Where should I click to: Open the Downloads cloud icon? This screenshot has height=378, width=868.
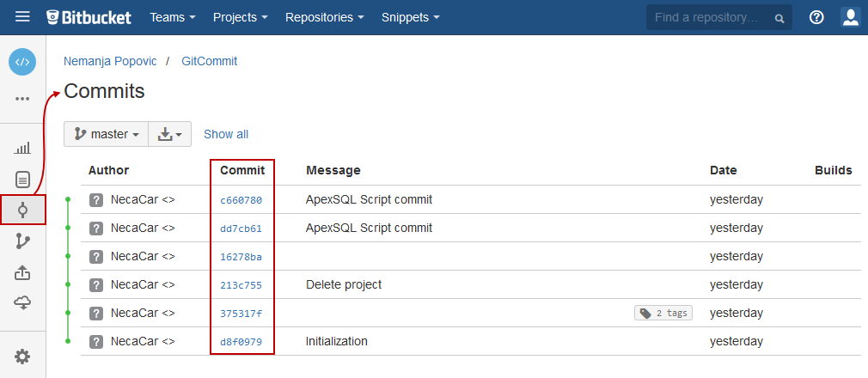pyautogui.click(x=22, y=302)
